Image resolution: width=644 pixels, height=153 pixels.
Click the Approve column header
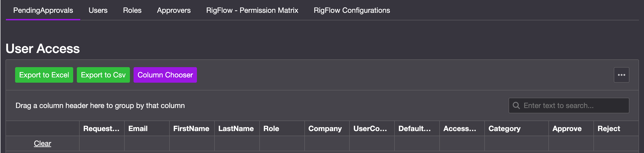567,128
